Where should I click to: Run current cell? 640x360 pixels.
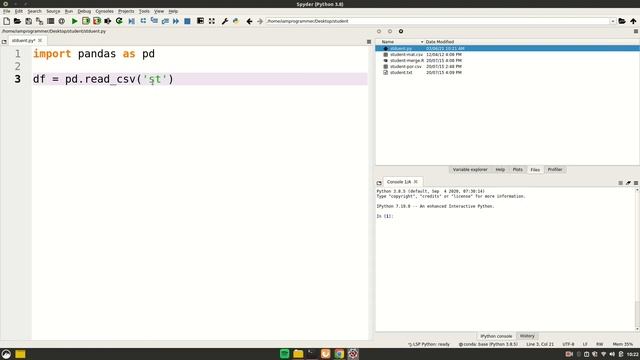[86, 21]
